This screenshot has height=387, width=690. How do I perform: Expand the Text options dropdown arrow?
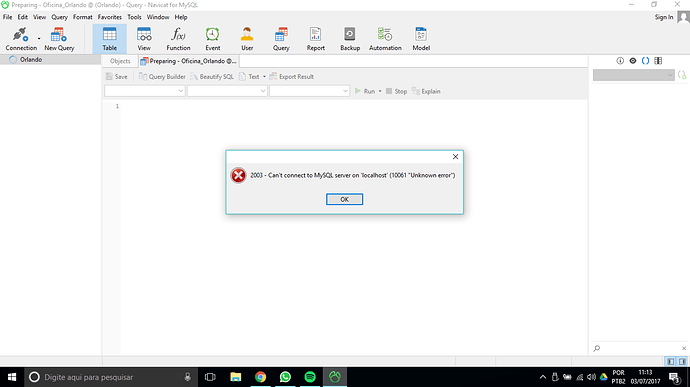click(x=264, y=77)
